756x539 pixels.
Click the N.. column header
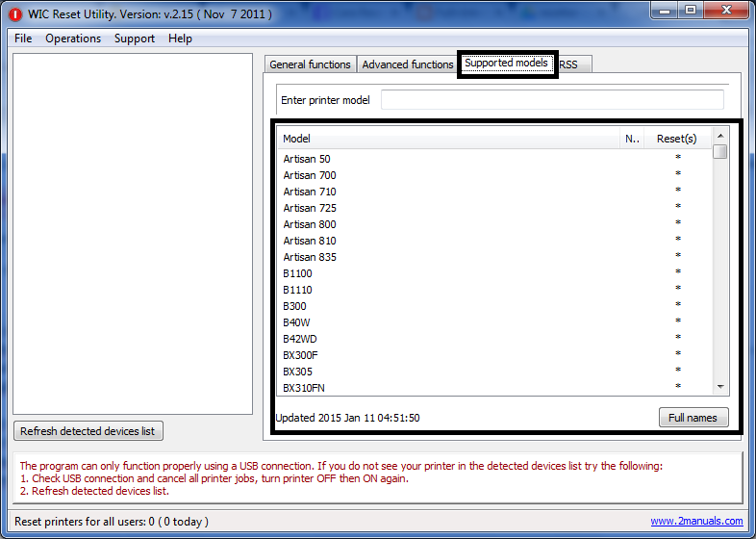(632, 139)
